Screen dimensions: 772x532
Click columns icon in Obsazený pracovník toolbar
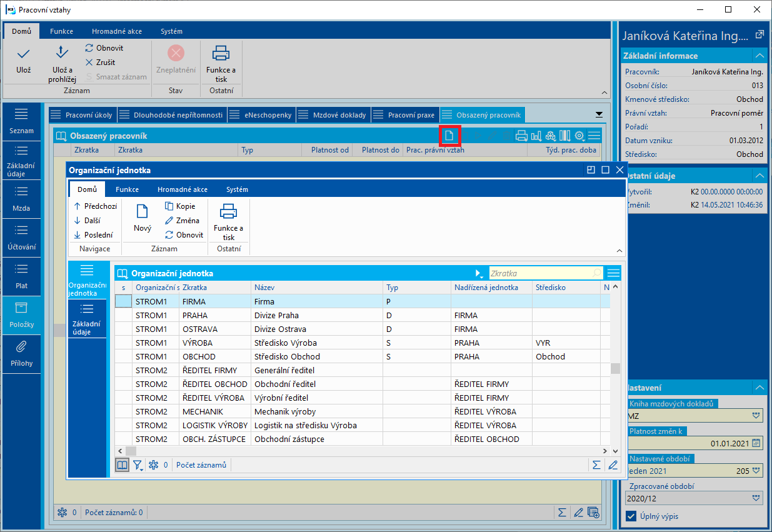click(x=565, y=136)
